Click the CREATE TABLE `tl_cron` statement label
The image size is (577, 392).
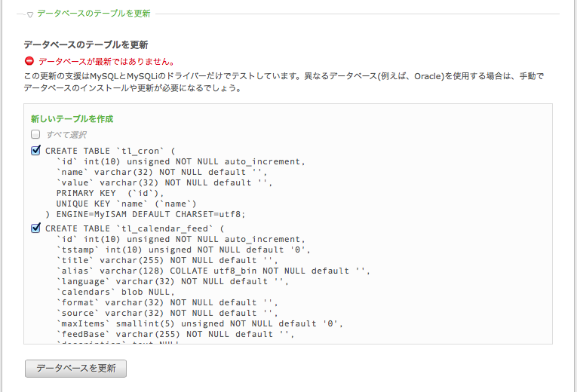pos(110,151)
